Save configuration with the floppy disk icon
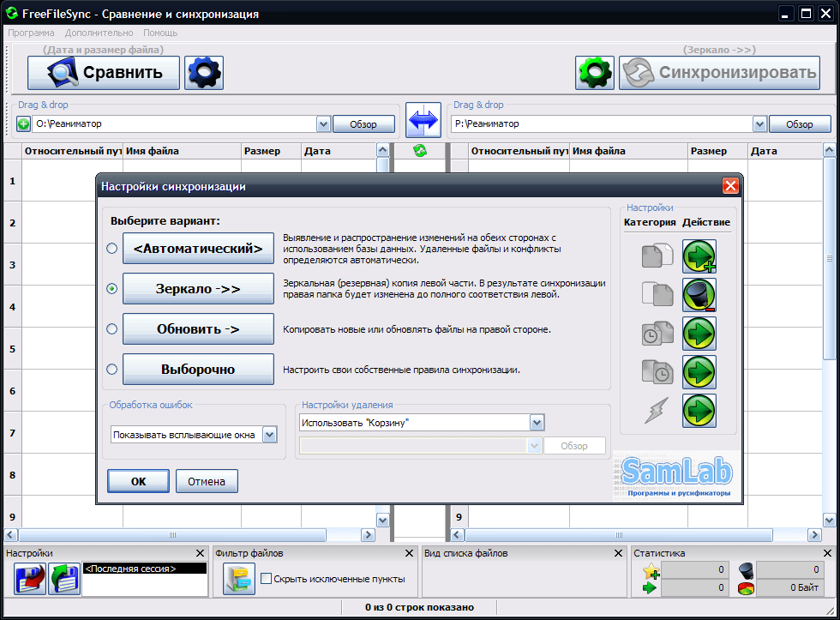This screenshot has height=620, width=840. (30, 579)
